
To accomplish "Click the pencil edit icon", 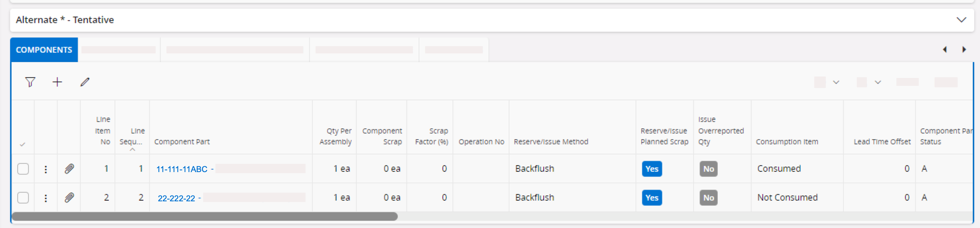I will [85, 82].
